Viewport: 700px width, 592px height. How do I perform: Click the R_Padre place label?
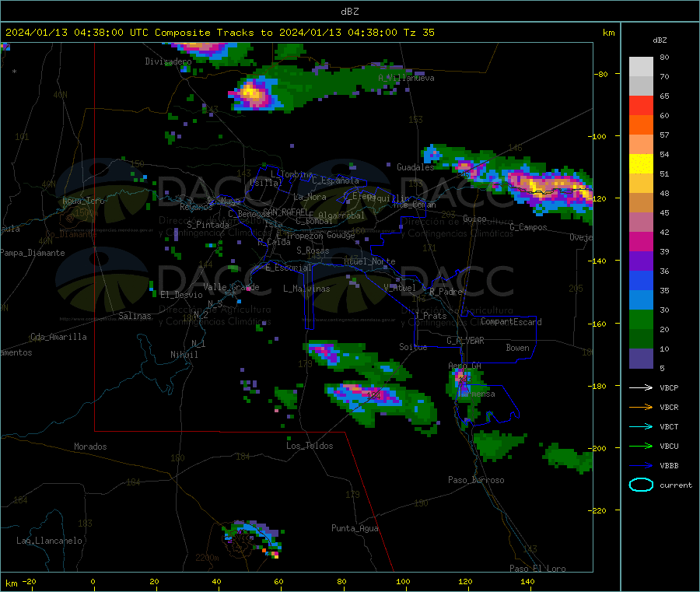tap(446, 292)
